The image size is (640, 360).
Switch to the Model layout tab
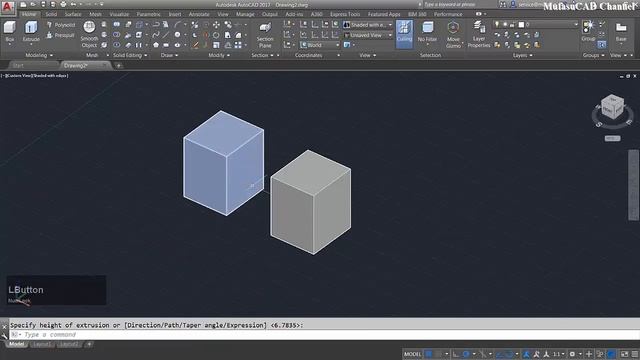(x=16, y=344)
